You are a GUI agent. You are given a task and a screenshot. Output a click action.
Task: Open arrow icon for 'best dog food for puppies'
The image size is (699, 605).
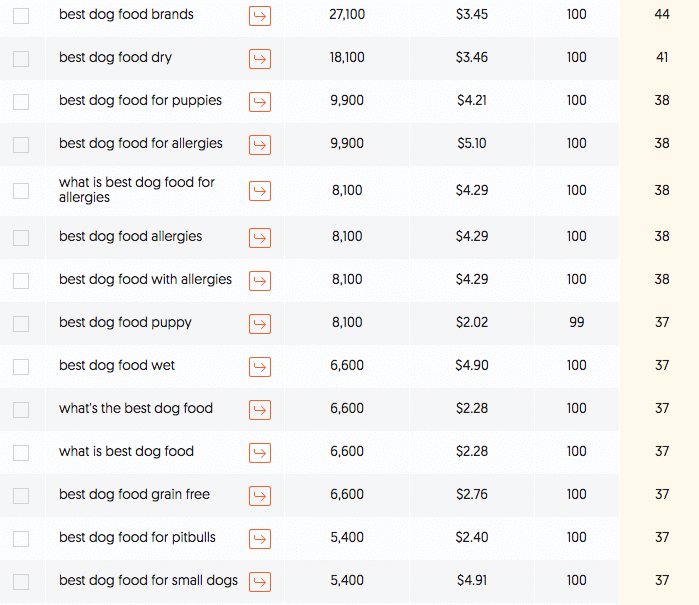[260, 102]
